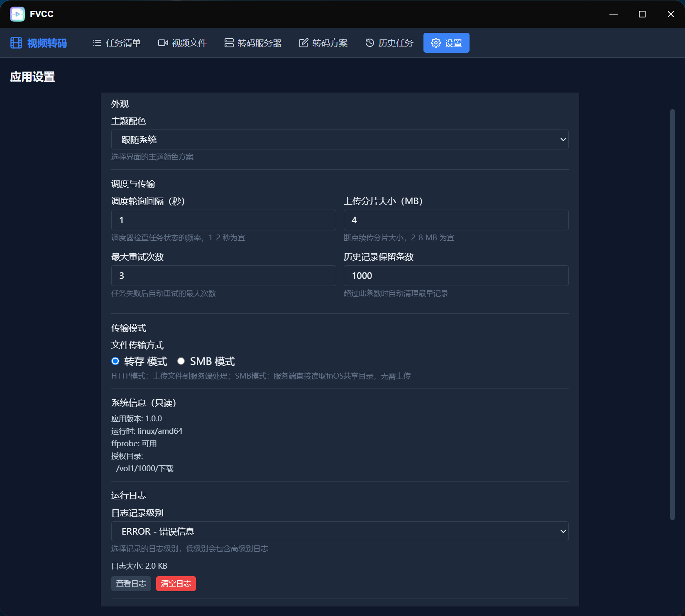Image resolution: width=685 pixels, height=616 pixels.
Task: Focus the 历史记录保留条数 input field
Action: click(x=456, y=276)
